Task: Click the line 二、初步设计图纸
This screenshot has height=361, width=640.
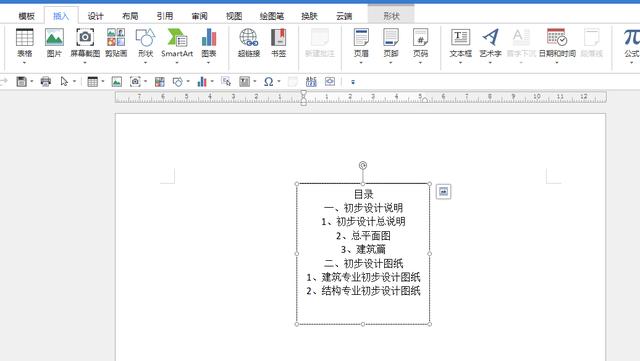Action: (x=363, y=263)
